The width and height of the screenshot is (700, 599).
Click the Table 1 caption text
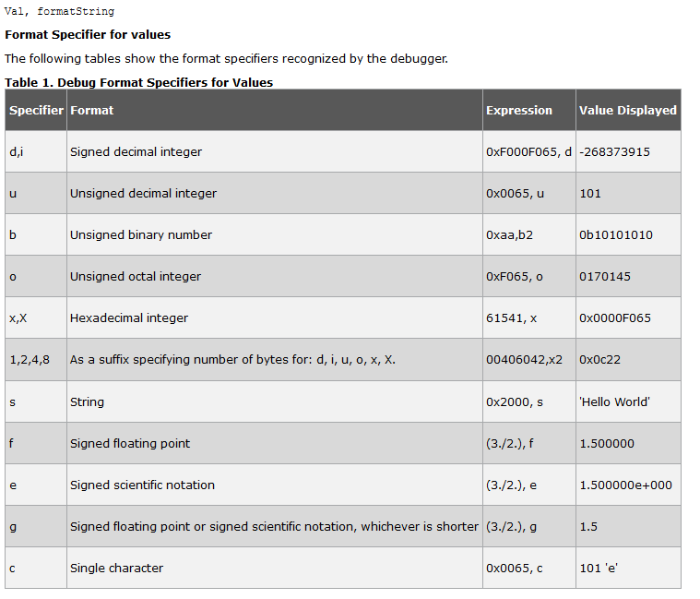[138, 83]
